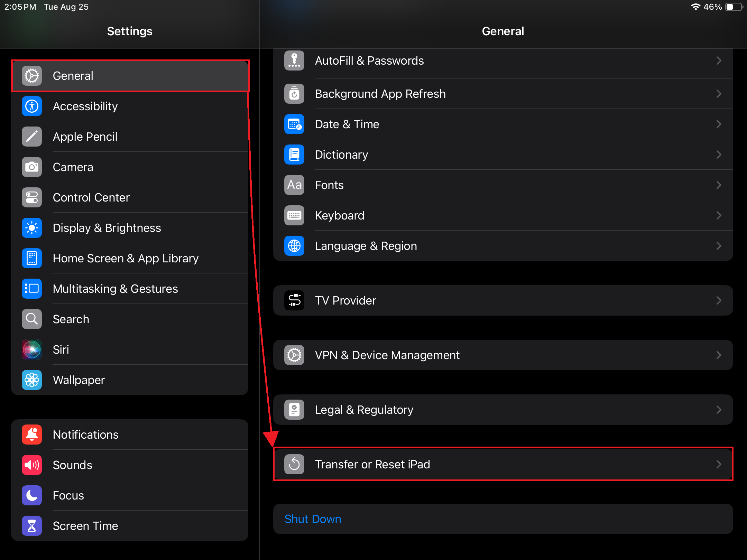Open the Legal & Regulatory label
This screenshot has width=747, height=560.
364,410
